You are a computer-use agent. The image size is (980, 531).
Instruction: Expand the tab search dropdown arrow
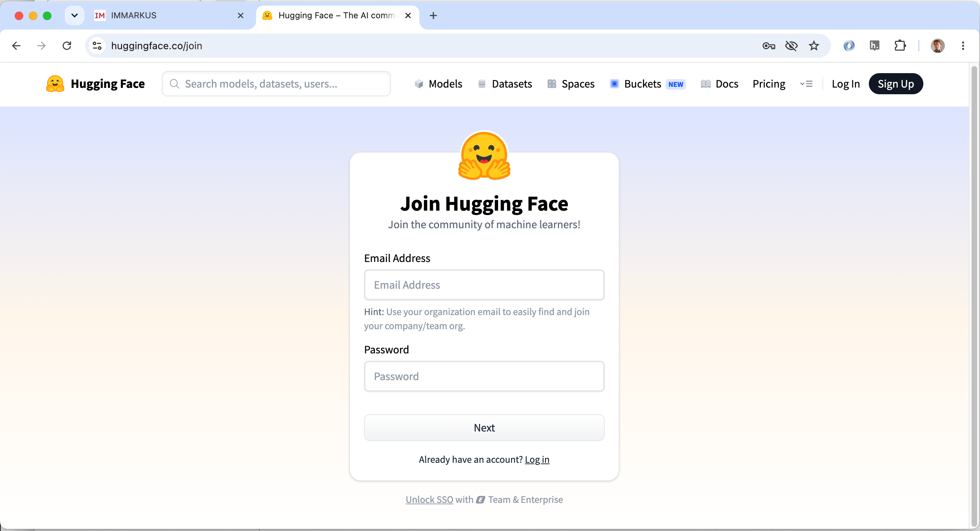(75, 15)
